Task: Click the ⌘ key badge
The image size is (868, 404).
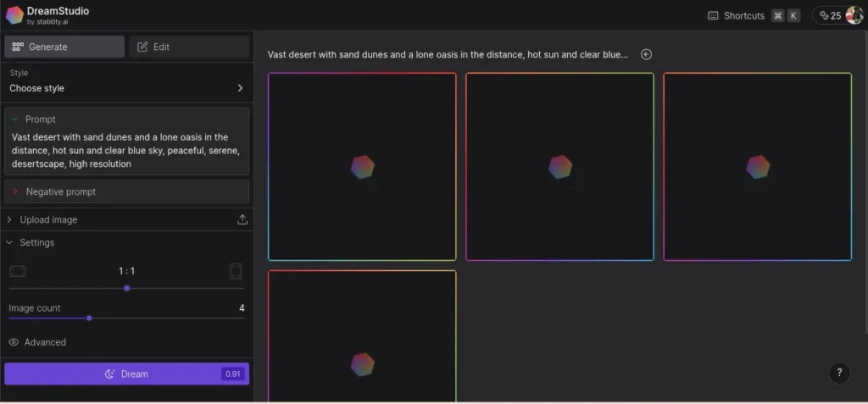Action: (x=778, y=15)
